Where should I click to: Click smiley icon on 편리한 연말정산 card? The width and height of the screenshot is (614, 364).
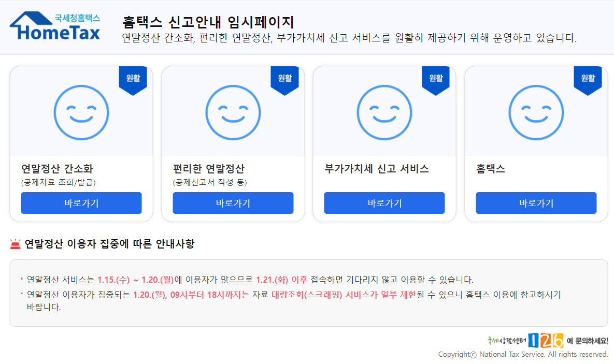233,112
